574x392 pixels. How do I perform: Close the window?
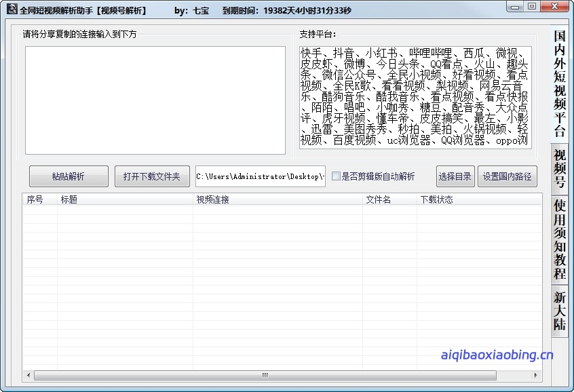tap(554, 7)
